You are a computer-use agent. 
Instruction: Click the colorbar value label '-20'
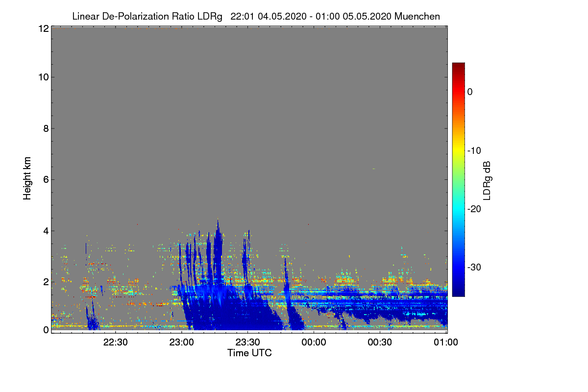pos(474,209)
